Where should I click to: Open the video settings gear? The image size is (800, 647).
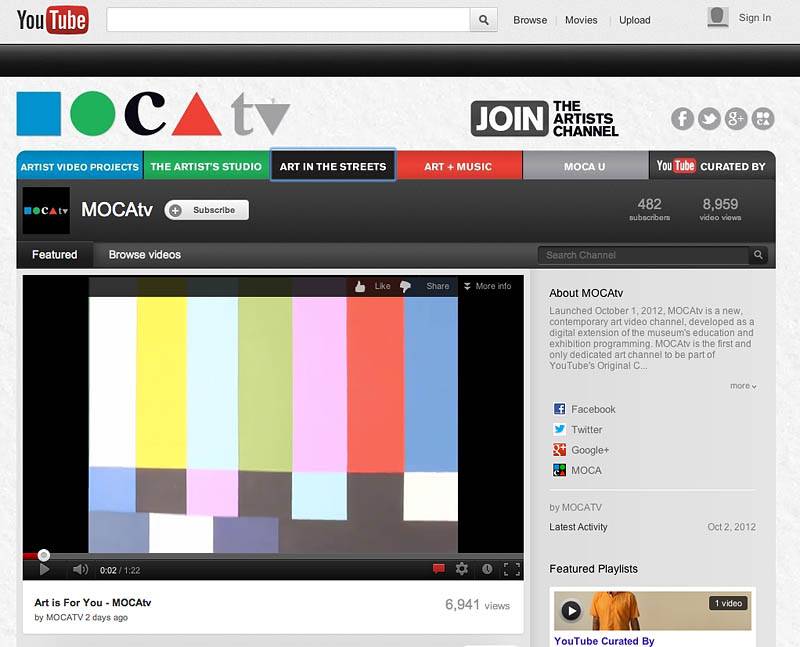point(462,569)
